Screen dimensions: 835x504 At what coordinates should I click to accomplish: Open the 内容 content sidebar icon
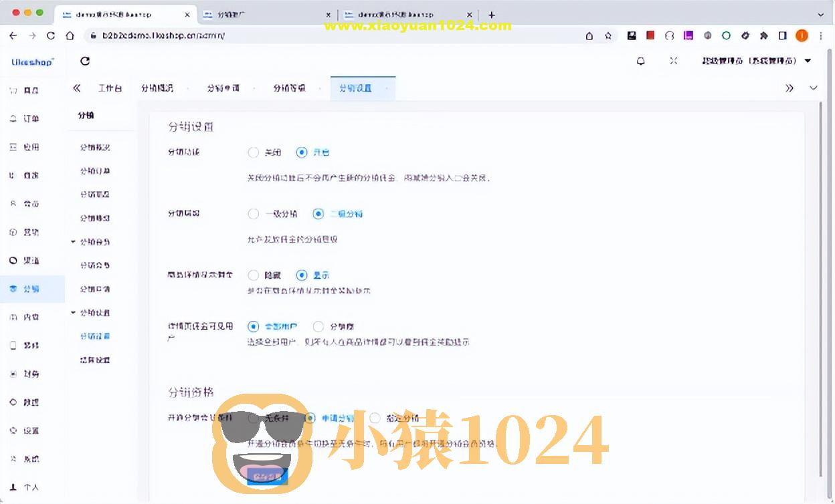coord(29,316)
